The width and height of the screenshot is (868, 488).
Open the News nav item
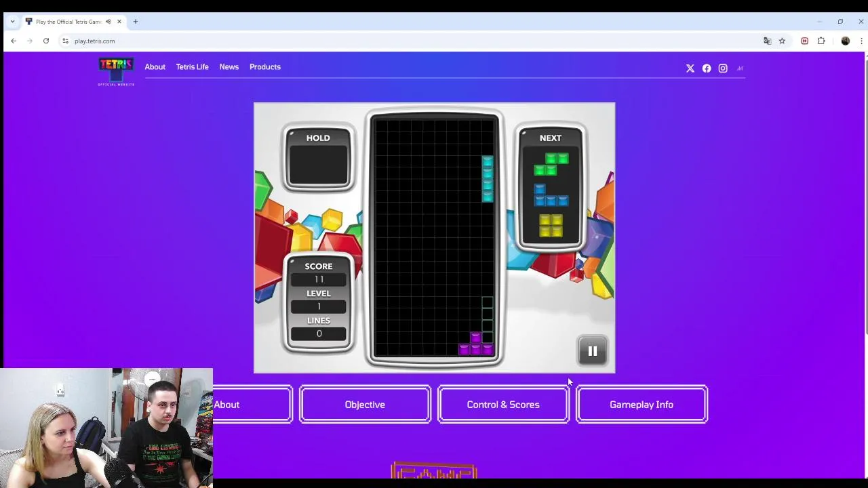229,67
